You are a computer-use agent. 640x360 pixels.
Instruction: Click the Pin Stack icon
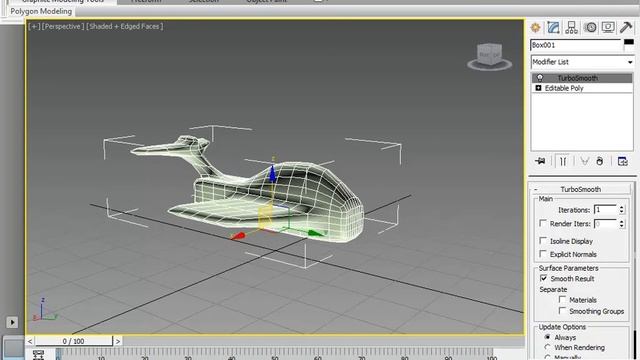tap(540, 161)
